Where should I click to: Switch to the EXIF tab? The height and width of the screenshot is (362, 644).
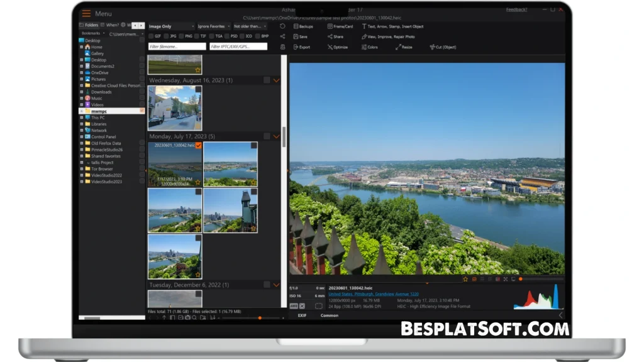[302, 315]
